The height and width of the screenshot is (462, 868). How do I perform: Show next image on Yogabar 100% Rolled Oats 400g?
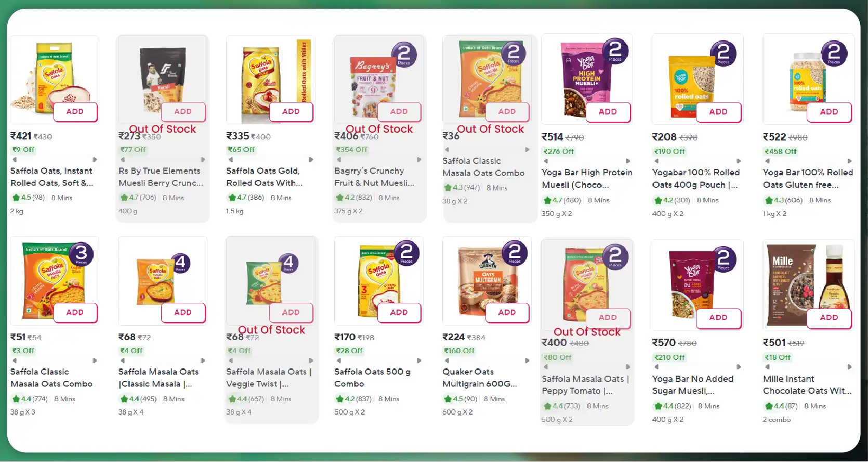738,161
